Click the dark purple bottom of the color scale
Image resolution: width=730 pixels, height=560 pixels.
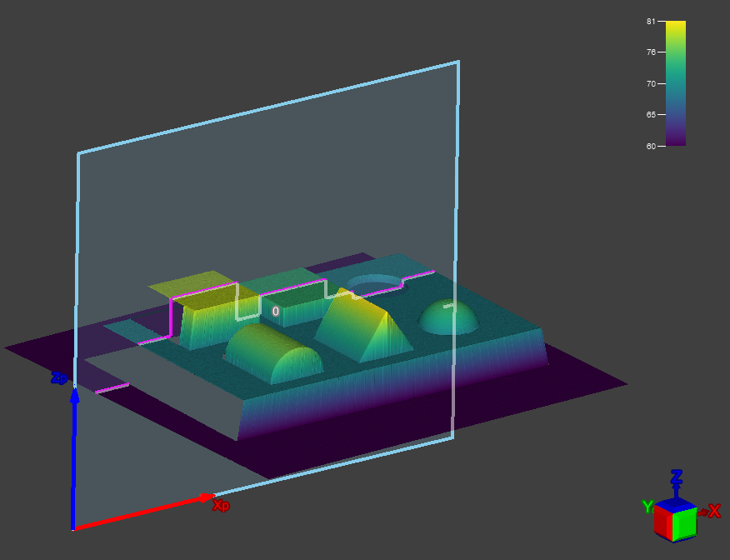point(676,141)
